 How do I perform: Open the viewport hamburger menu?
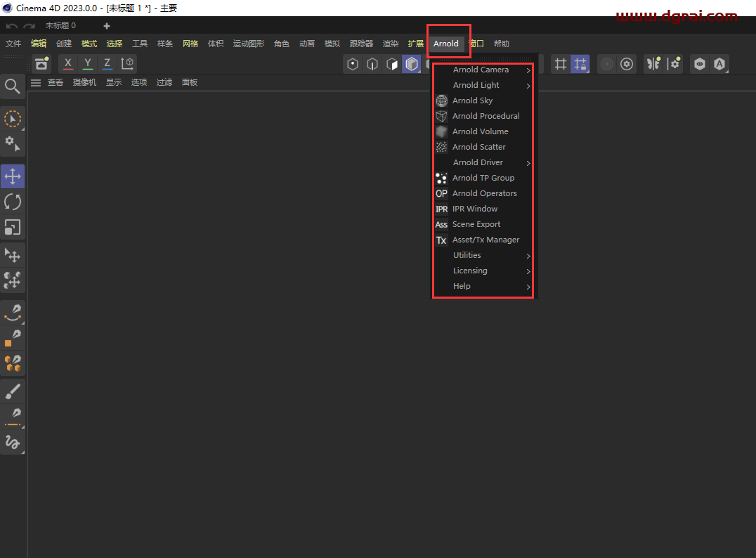pos(36,82)
